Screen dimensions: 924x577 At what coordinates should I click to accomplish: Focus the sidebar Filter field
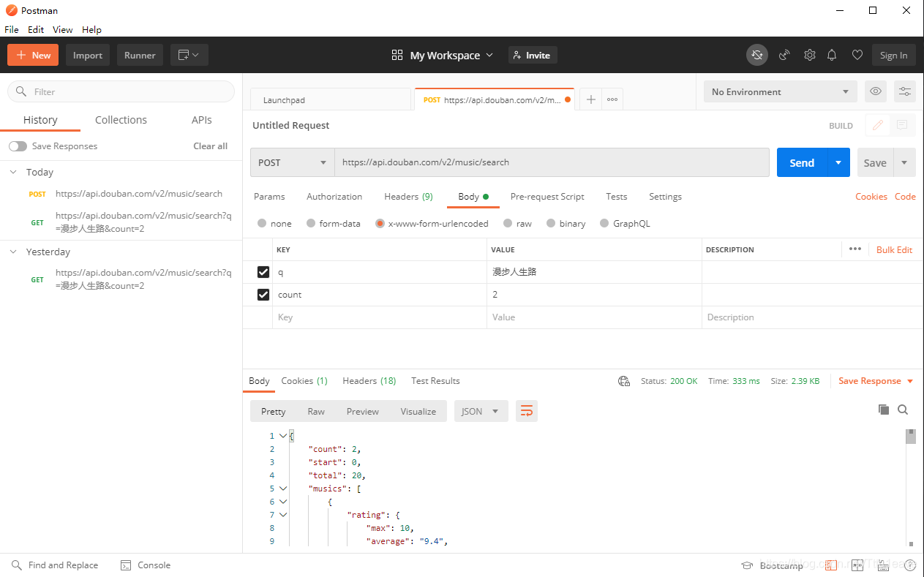pos(121,91)
